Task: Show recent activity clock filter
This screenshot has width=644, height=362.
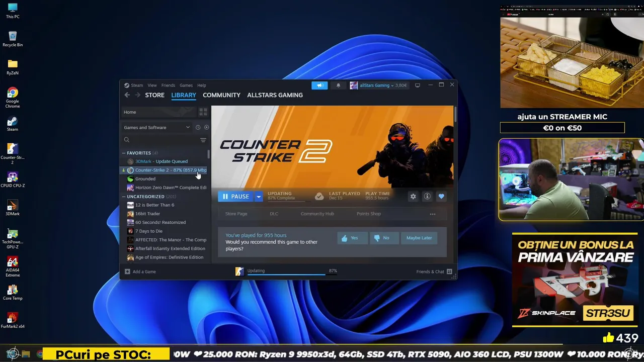Action: 198,127
